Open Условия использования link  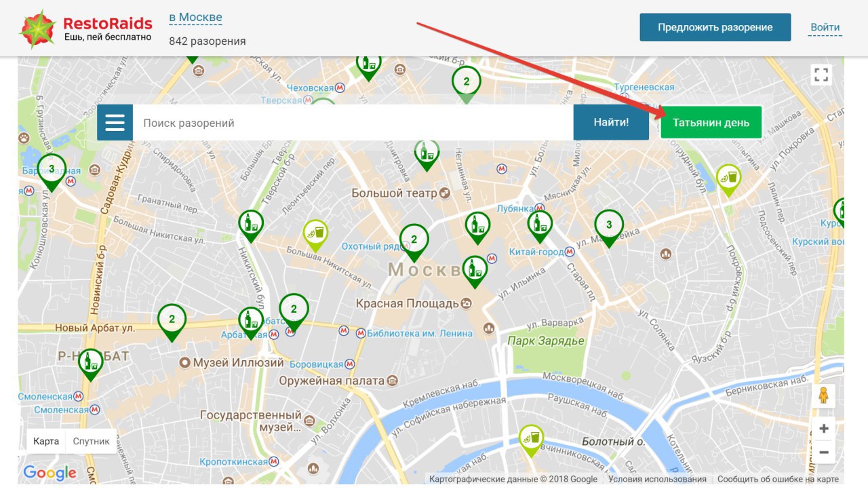tap(657, 479)
